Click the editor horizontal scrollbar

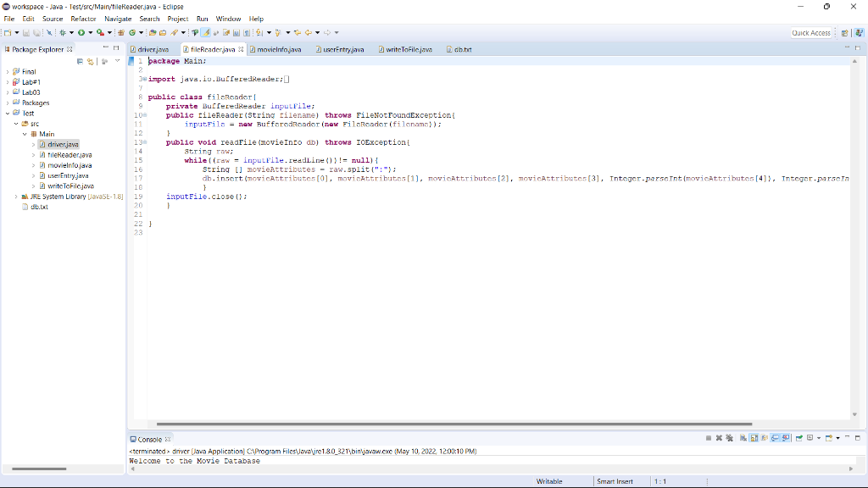(454, 424)
